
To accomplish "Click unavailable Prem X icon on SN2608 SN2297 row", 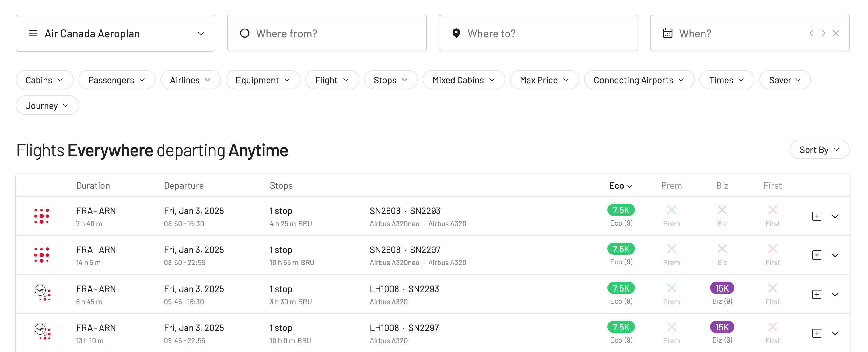I will tap(671, 249).
